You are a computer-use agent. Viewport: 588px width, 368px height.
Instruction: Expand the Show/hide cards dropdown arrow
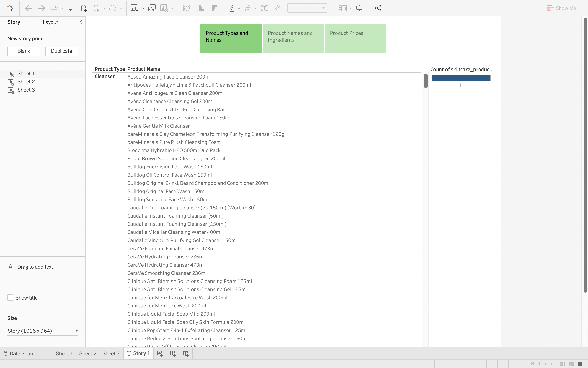[x=350, y=9]
